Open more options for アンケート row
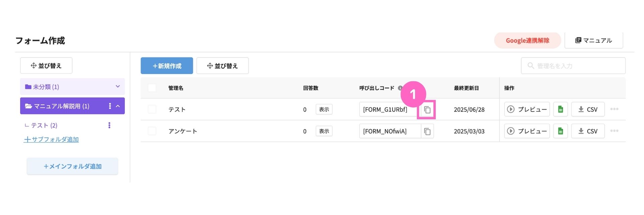The image size is (644, 215). tap(614, 131)
